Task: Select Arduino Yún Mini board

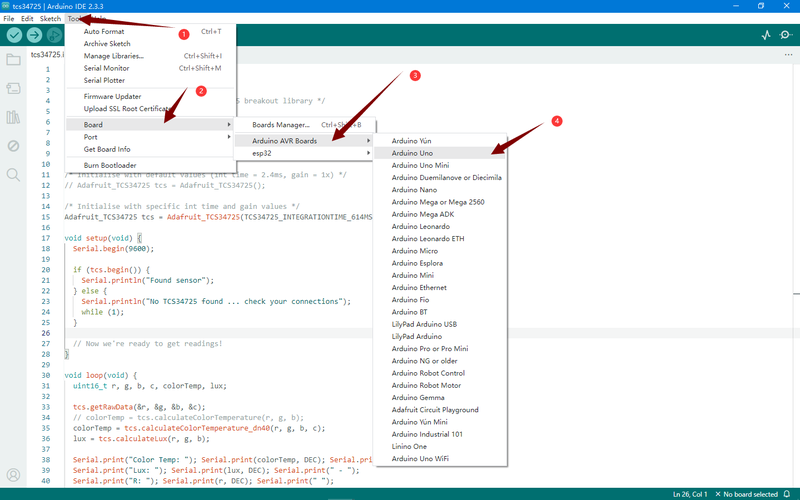Action: pyautogui.click(x=440, y=422)
